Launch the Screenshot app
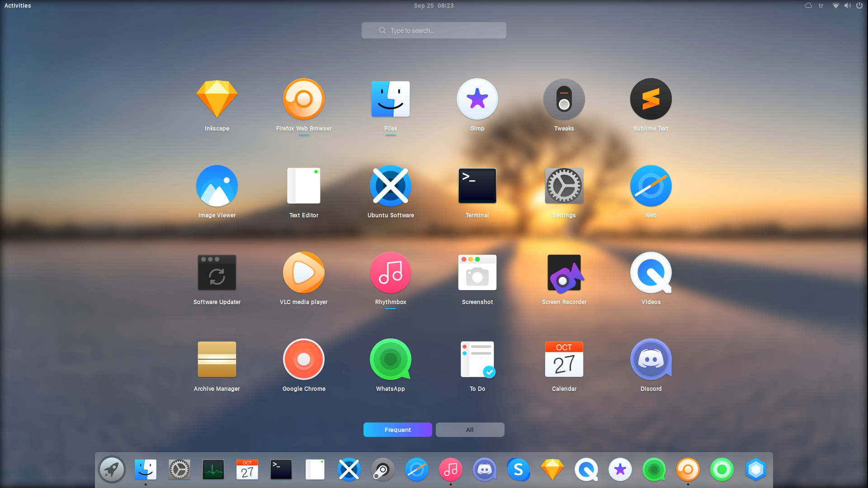This screenshot has height=488, width=868. tap(477, 272)
